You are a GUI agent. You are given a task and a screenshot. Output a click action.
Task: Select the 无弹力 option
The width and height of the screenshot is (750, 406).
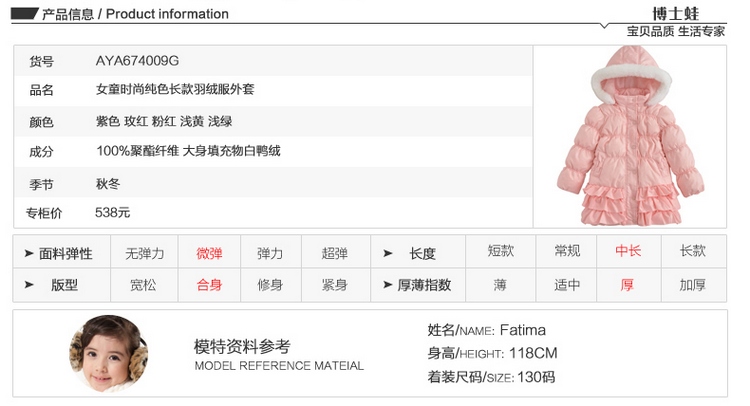(144, 253)
